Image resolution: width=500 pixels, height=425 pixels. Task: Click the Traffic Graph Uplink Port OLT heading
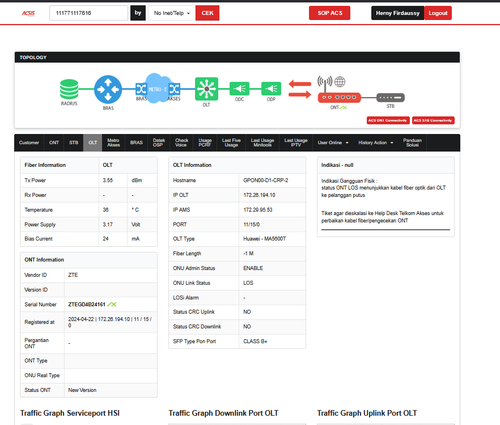tap(367, 413)
